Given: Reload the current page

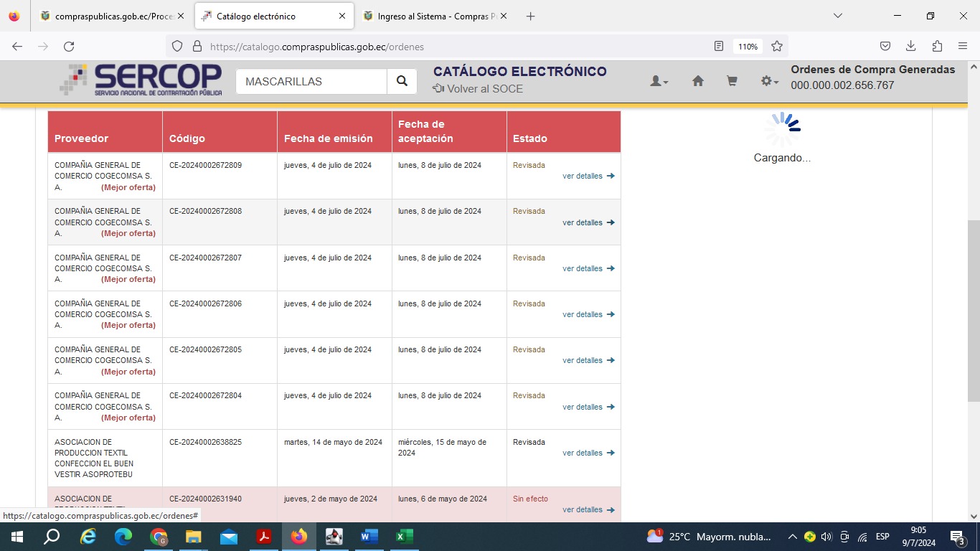Looking at the screenshot, I should tap(69, 47).
